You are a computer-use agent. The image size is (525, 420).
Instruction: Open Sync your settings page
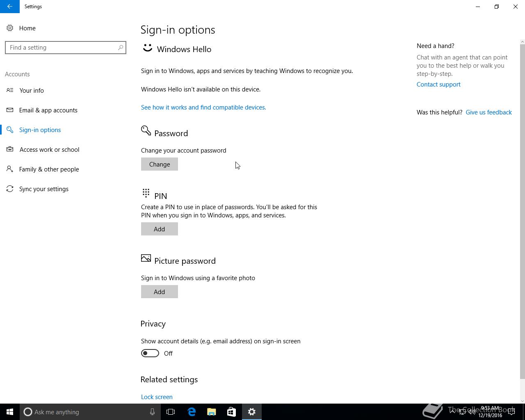point(44,189)
